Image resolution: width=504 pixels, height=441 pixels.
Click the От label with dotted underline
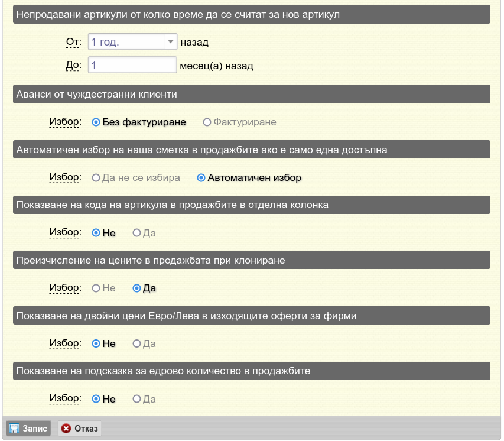coord(73,42)
